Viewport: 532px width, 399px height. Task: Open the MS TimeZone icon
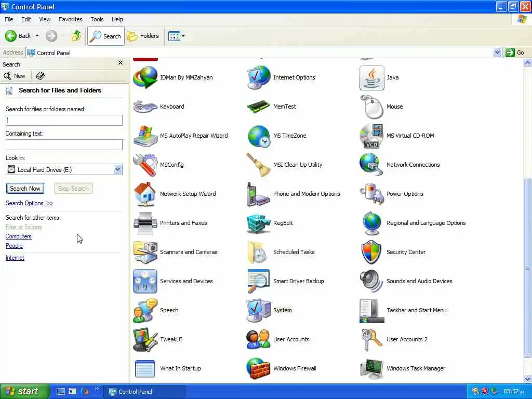(x=259, y=136)
